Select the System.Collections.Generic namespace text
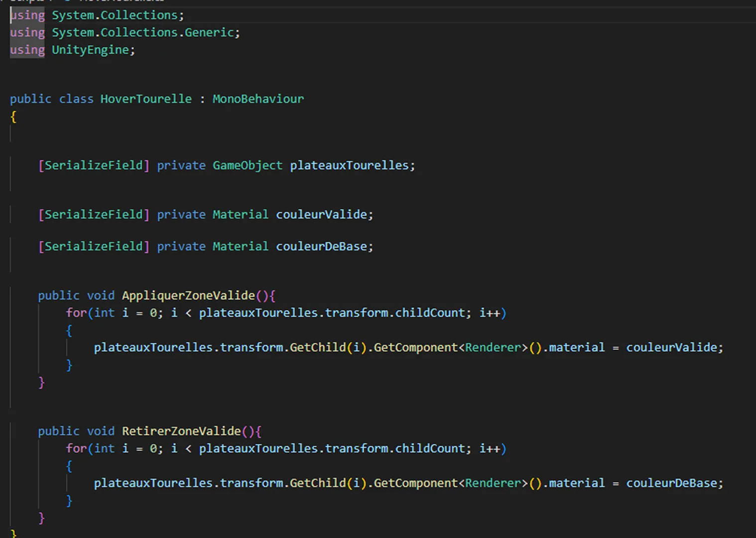756x538 pixels. coord(145,32)
